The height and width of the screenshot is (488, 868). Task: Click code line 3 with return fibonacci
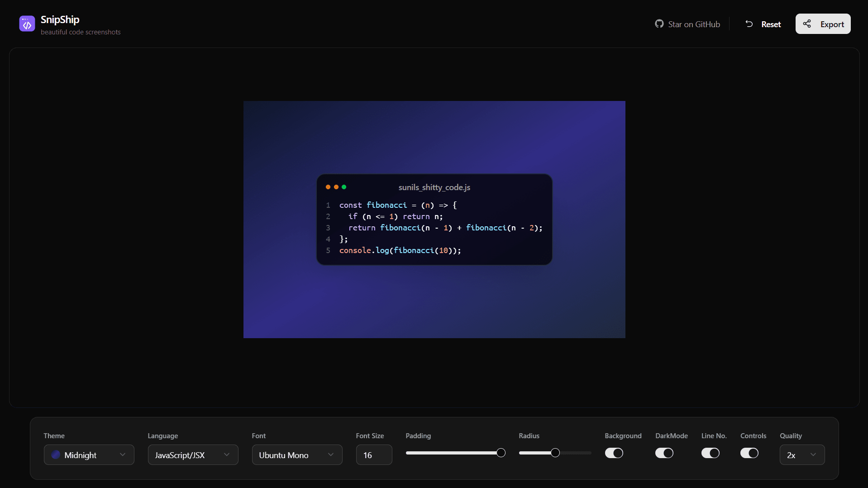pos(445,228)
